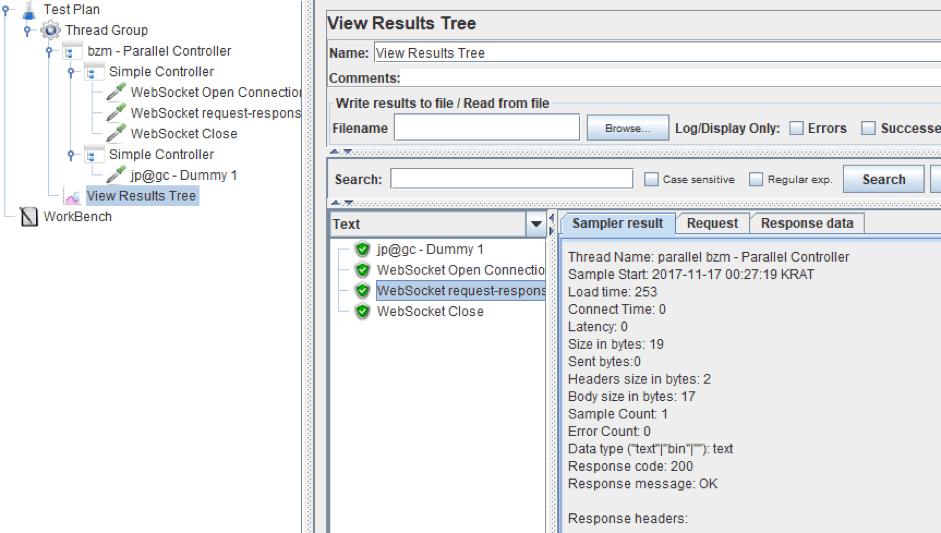The height and width of the screenshot is (533, 941).
Task: Open the Text renderer dropdown
Action: tap(536, 224)
